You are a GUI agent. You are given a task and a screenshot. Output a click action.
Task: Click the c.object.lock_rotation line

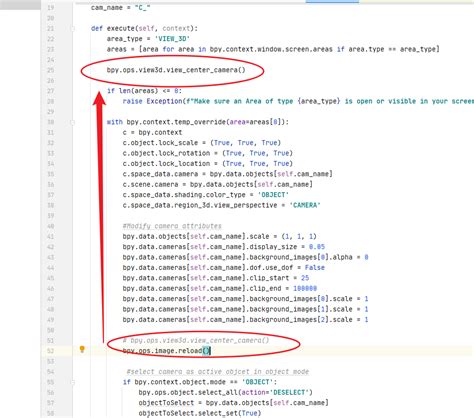point(207,153)
